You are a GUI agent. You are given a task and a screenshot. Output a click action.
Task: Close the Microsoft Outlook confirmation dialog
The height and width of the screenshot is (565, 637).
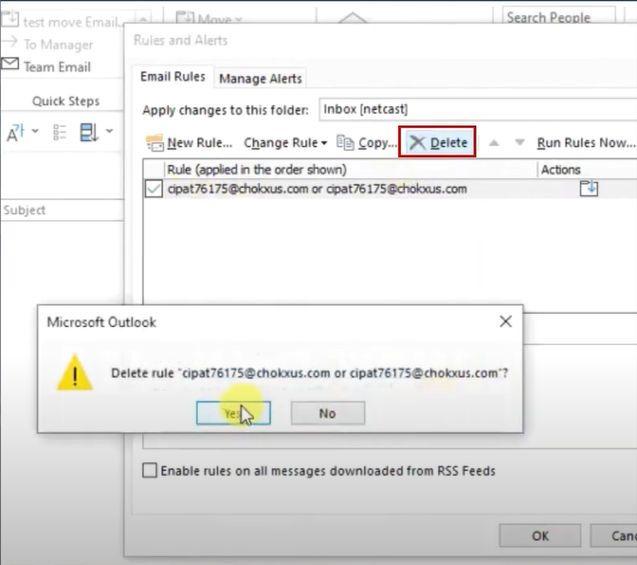[x=505, y=321]
